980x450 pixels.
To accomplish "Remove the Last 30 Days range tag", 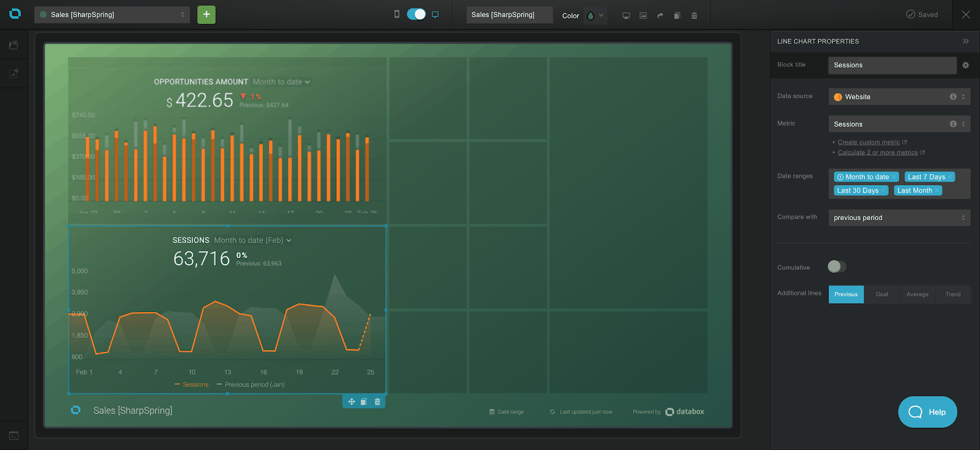I will 883,191.
